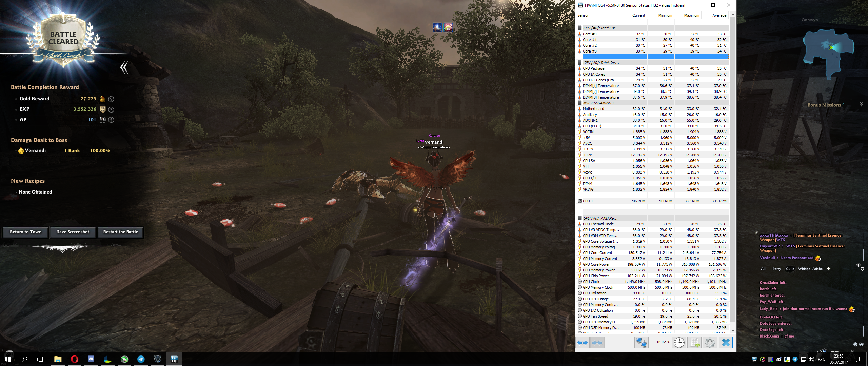
Task: Expand the Bonus Missions chevron
Action: [861, 104]
